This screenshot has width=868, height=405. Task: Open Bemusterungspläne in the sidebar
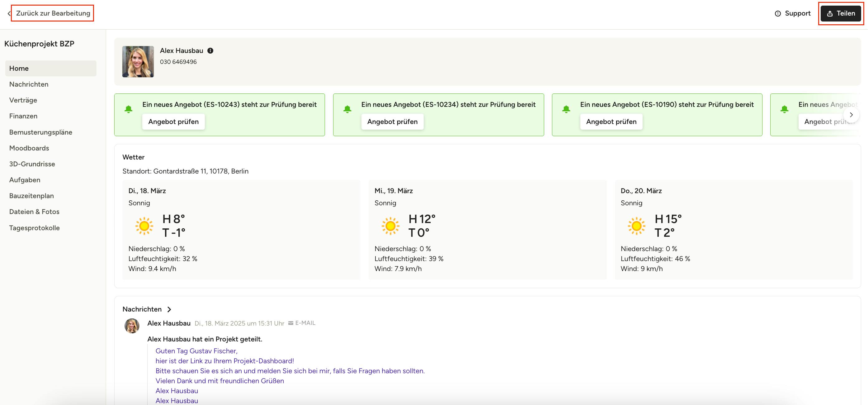tap(40, 132)
